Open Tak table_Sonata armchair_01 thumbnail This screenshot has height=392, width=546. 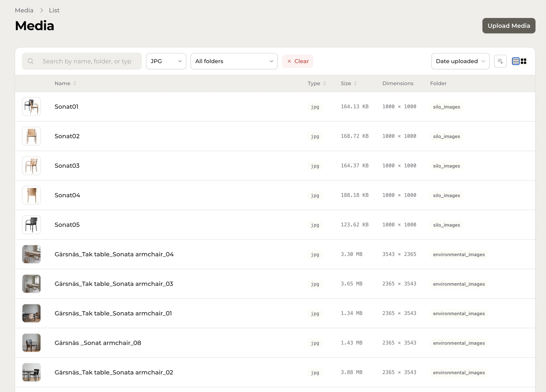pos(31,313)
